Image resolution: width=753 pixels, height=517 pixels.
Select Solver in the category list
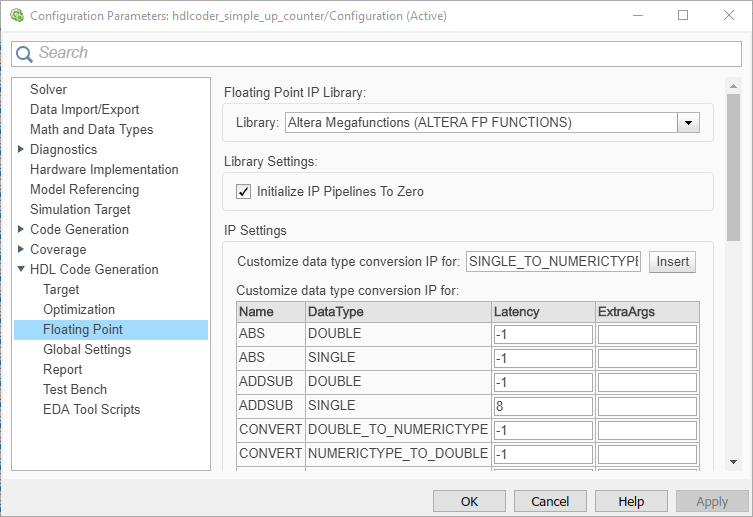tap(48, 90)
